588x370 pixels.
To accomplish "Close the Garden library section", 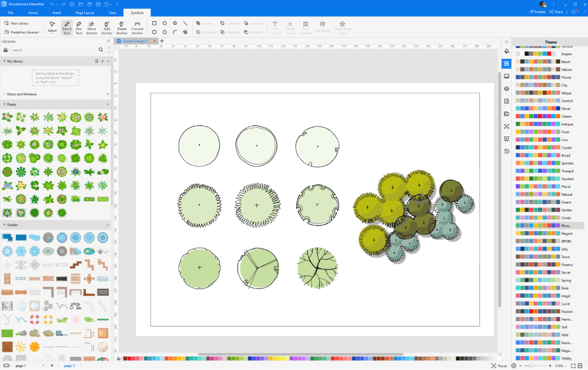I will 108,225.
